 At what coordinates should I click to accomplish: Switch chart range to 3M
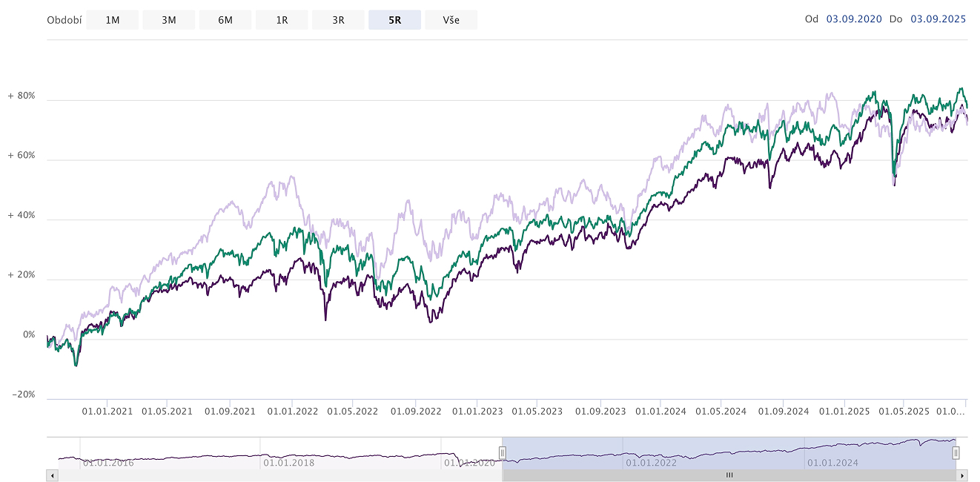pos(169,20)
